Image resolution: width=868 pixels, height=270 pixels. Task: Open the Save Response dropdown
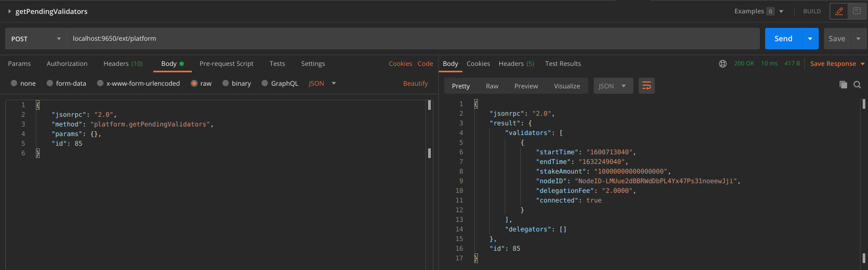(837, 64)
